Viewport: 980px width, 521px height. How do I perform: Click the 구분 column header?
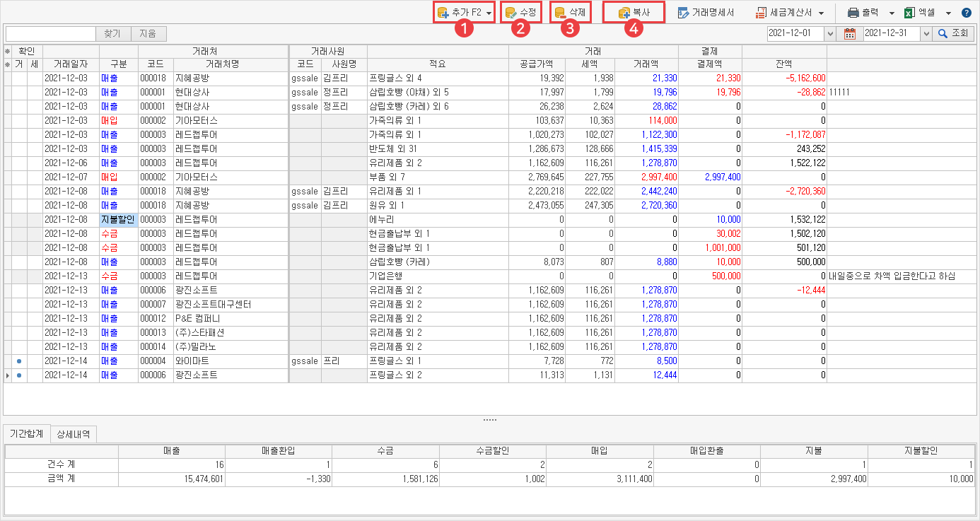(119, 64)
